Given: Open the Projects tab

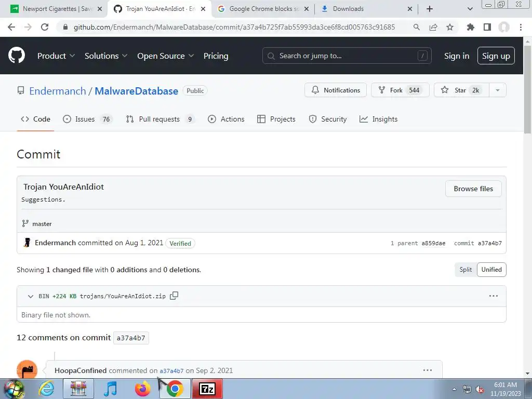Looking at the screenshot, I should pos(276,119).
